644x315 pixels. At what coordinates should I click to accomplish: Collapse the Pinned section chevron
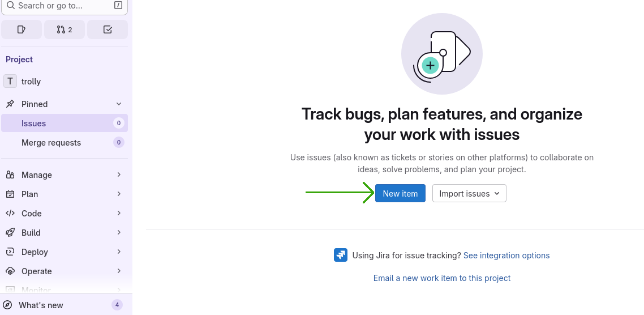(x=119, y=104)
